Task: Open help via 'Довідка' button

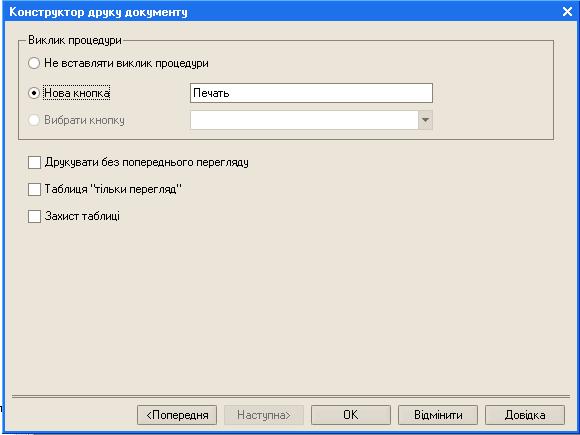Action: [x=525, y=415]
